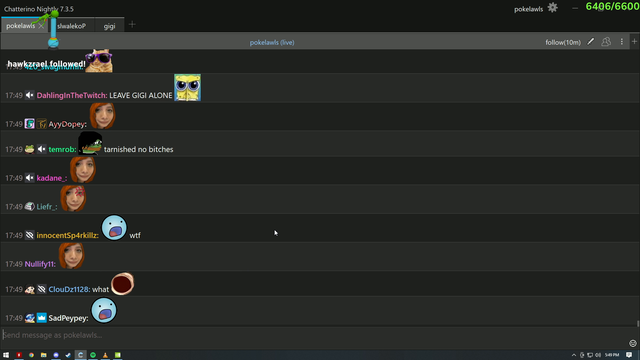Viewport: 640px width, 360px height.
Task: Click the angry face emote by Liefr_
Action: pyautogui.click(x=73, y=198)
